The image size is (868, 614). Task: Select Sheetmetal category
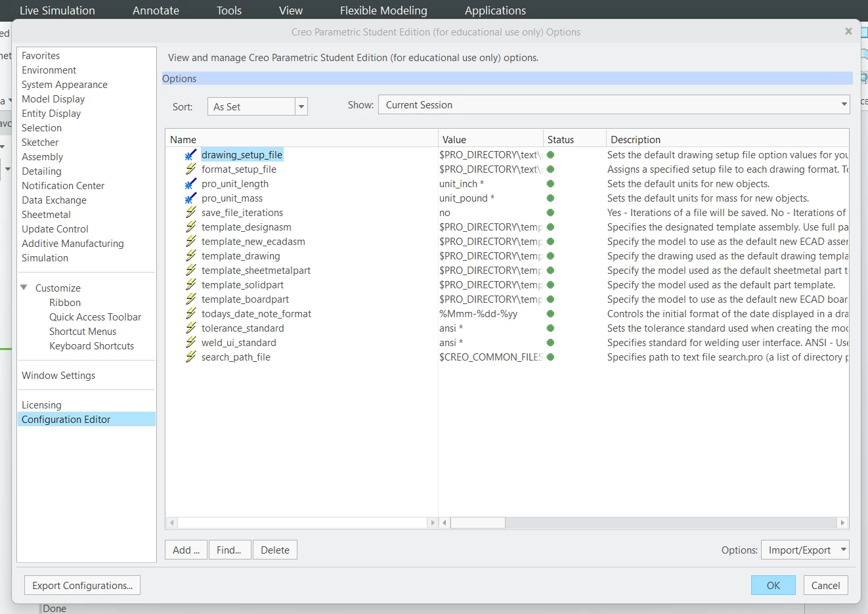[x=46, y=215]
